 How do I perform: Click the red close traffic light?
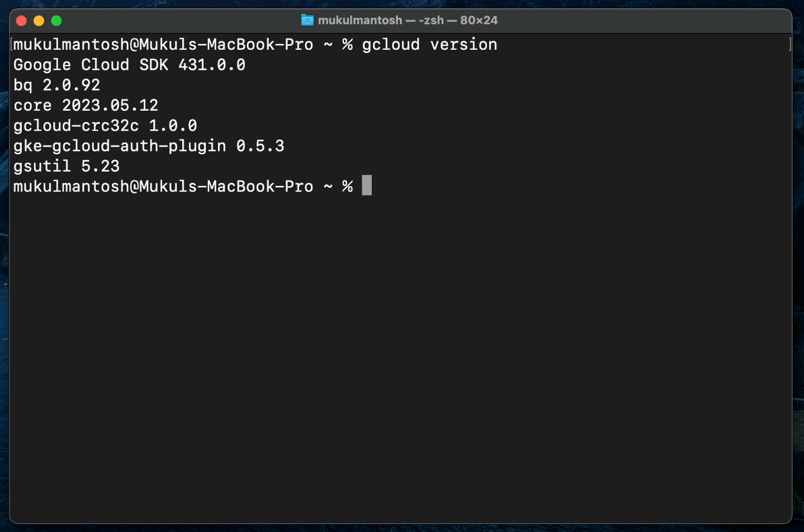(x=21, y=20)
